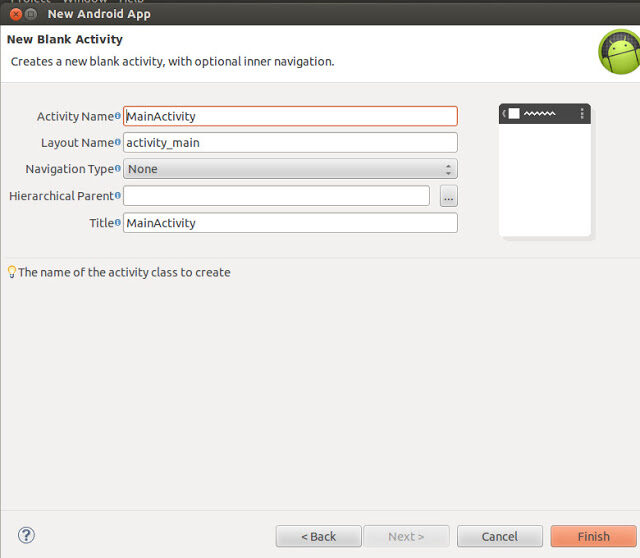640x558 pixels.
Task: Click the info icon beside Layout Name
Action: coord(118,143)
